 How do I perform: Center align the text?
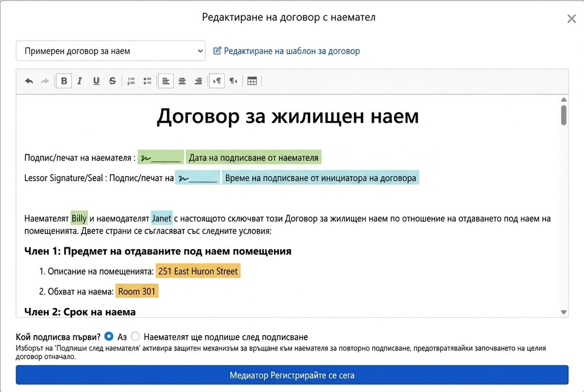tap(182, 81)
